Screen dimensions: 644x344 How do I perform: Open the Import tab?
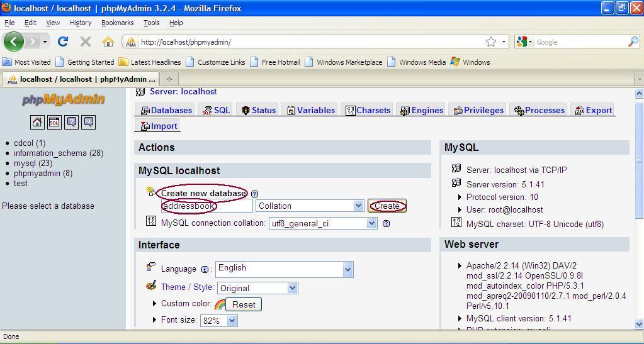(159, 126)
